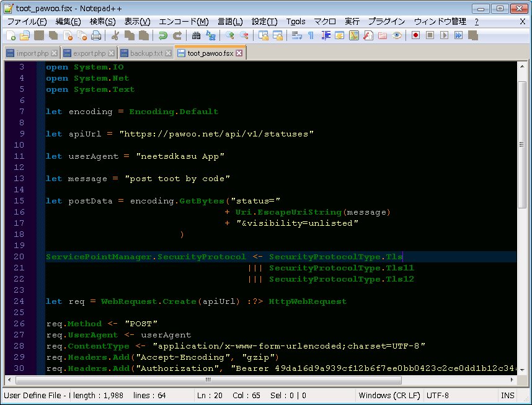
Task: Toggle indent guide toolbar icon
Action: 326,35
